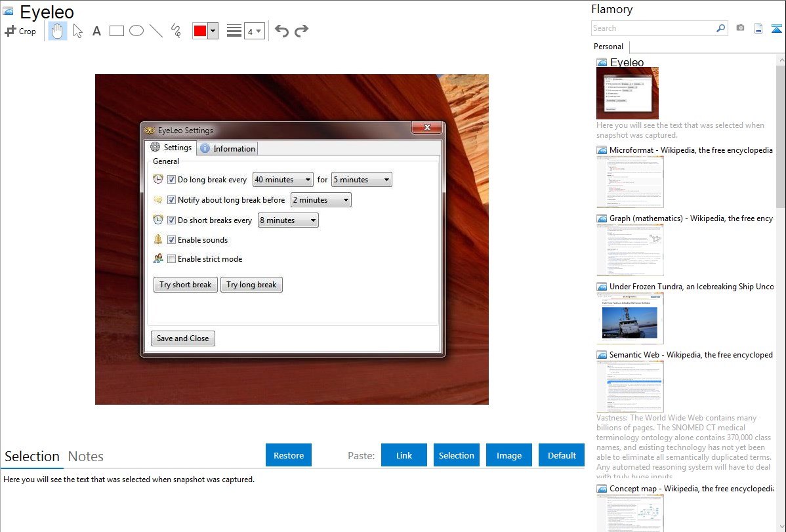
Task: Activate the hand pan tool
Action: [x=57, y=31]
